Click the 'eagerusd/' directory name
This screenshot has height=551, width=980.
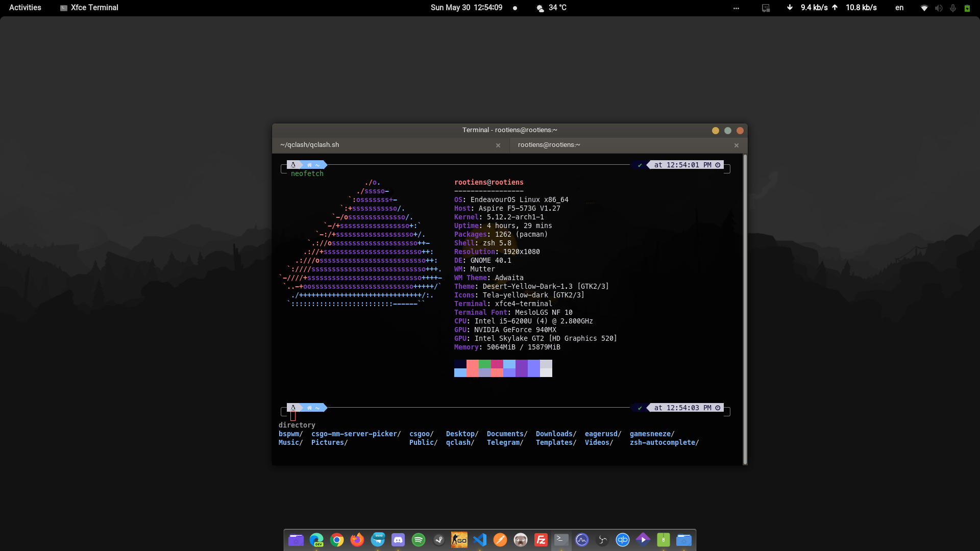603,434
